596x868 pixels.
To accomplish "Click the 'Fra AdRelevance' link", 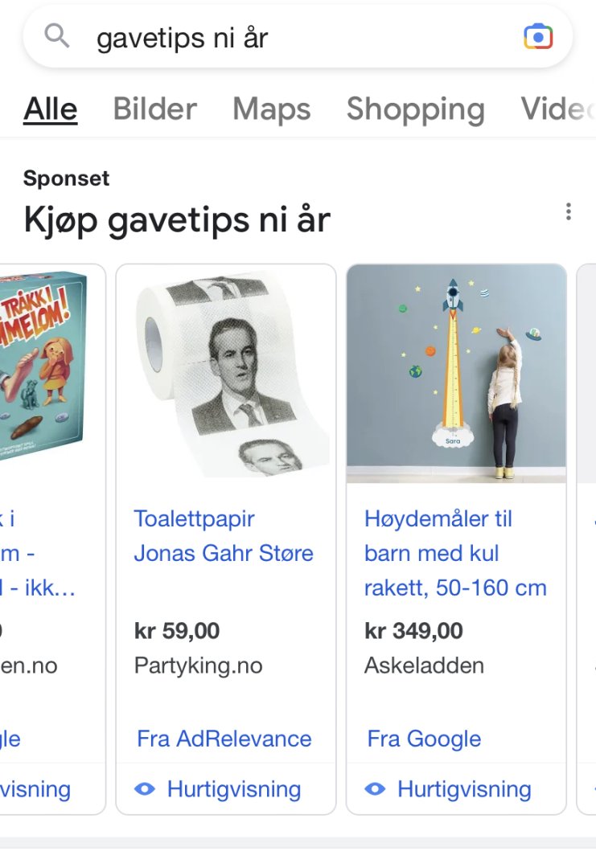I will [x=224, y=739].
